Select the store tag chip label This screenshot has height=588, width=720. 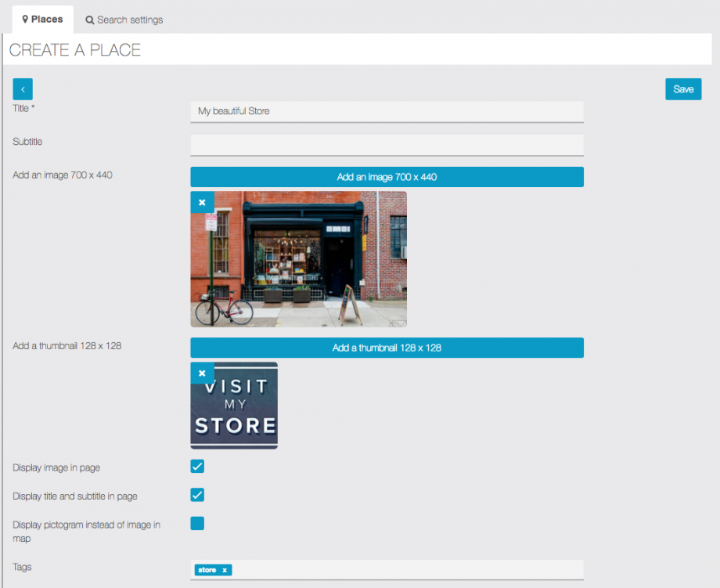(x=207, y=570)
